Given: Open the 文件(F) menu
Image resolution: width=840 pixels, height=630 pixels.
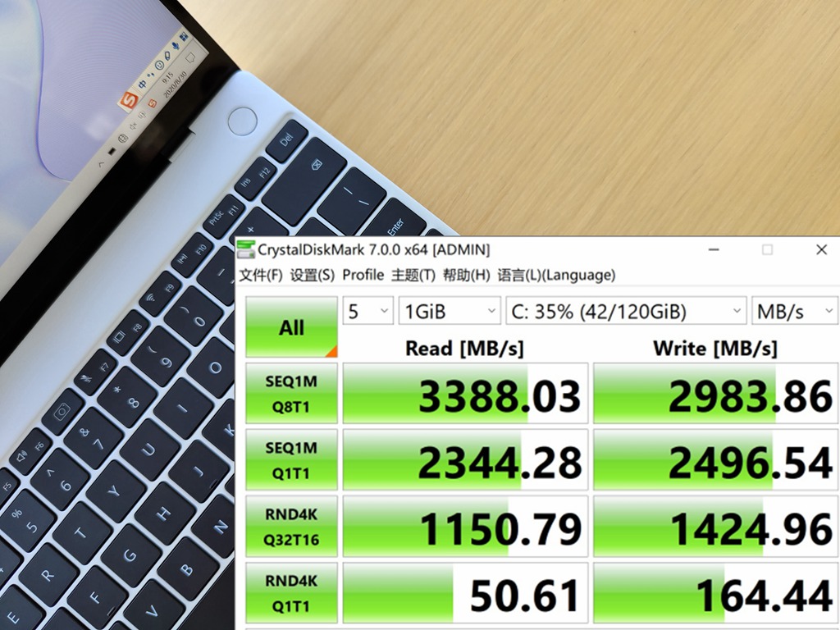Looking at the screenshot, I should point(260,276).
